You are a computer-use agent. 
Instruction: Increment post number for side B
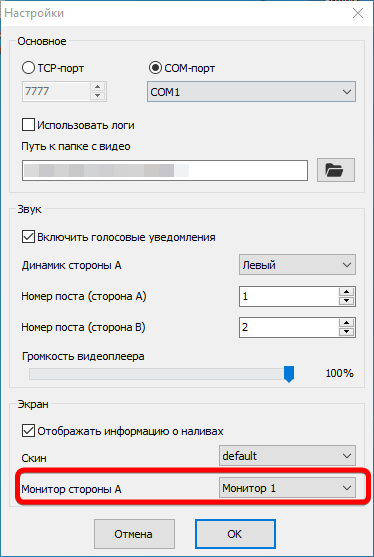tap(347, 323)
